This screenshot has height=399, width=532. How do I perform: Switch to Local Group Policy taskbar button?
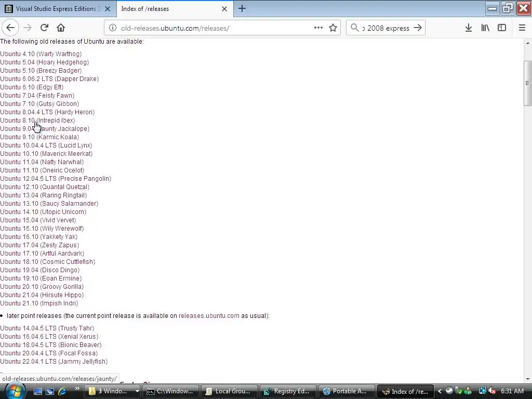(x=229, y=391)
